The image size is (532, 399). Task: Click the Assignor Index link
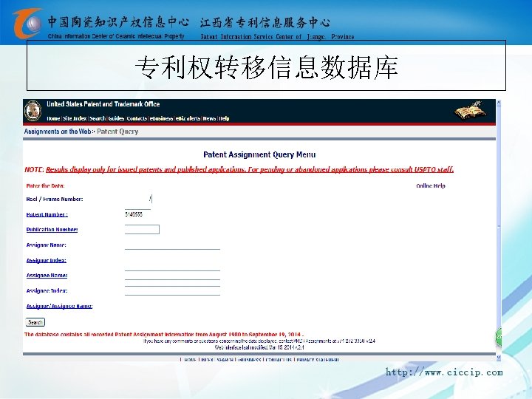point(46,260)
